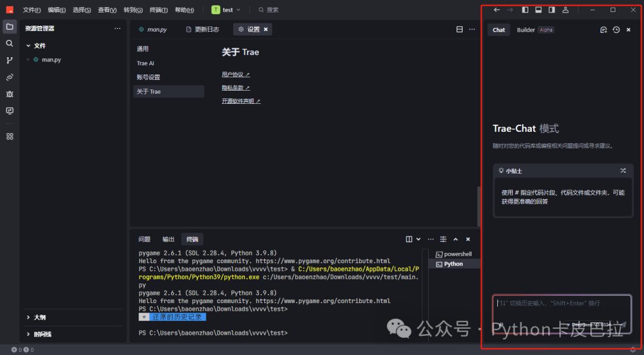Open the Extensions grid icon in sidebar

10,137
